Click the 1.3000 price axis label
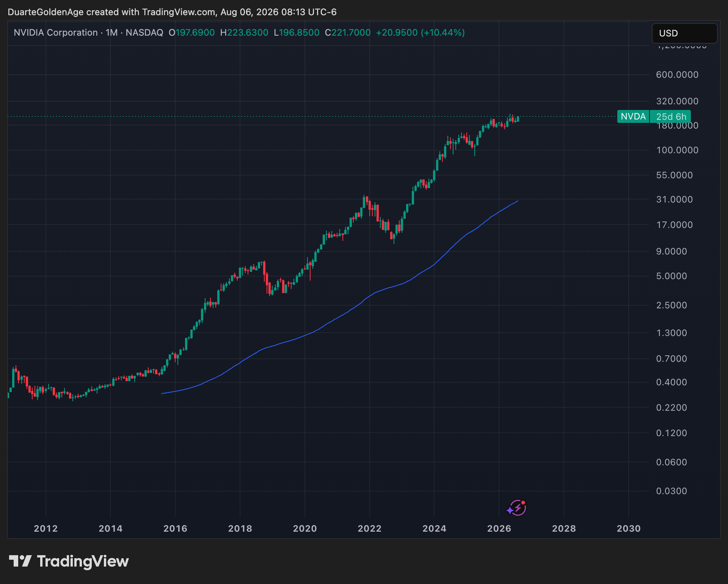Image resolution: width=728 pixels, height=584 pixels. click(x=672, y=333)
